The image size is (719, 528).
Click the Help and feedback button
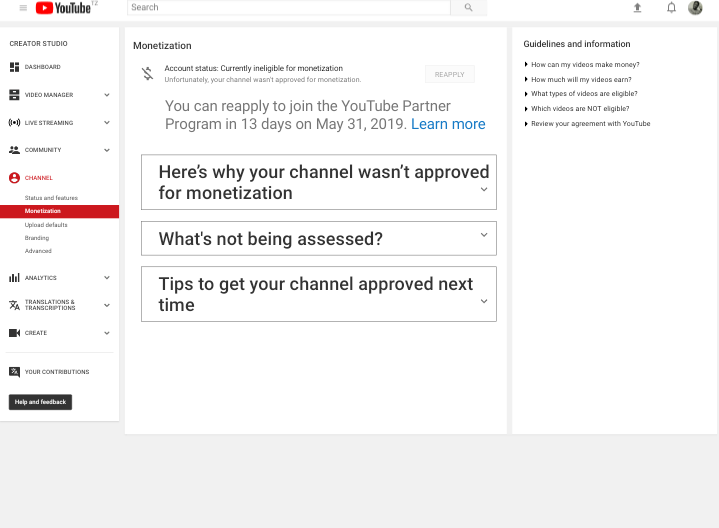click(40, 402)
